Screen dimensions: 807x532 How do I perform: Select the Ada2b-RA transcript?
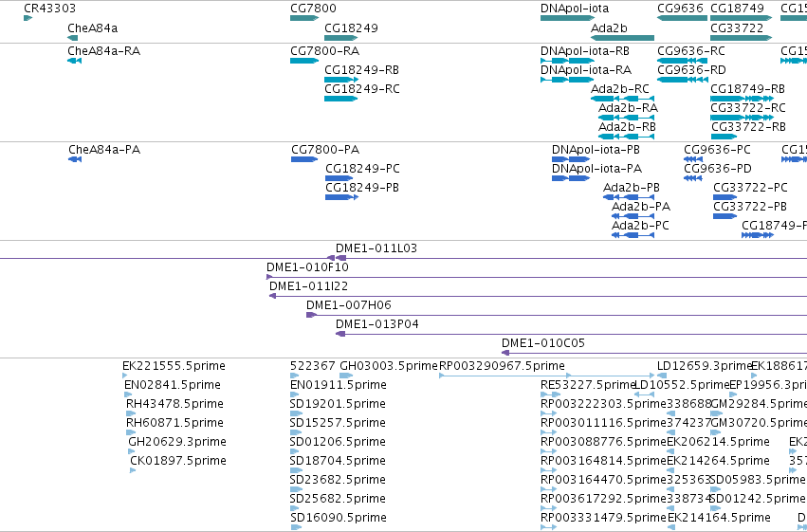point(627,118)
